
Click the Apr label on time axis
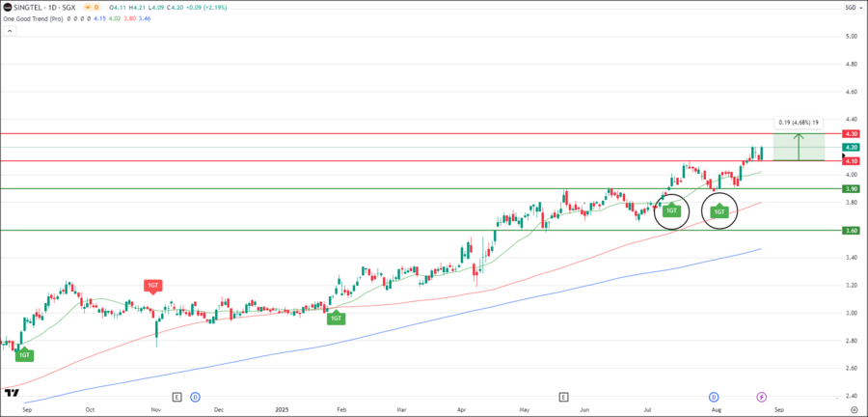(x=462, y=411)
